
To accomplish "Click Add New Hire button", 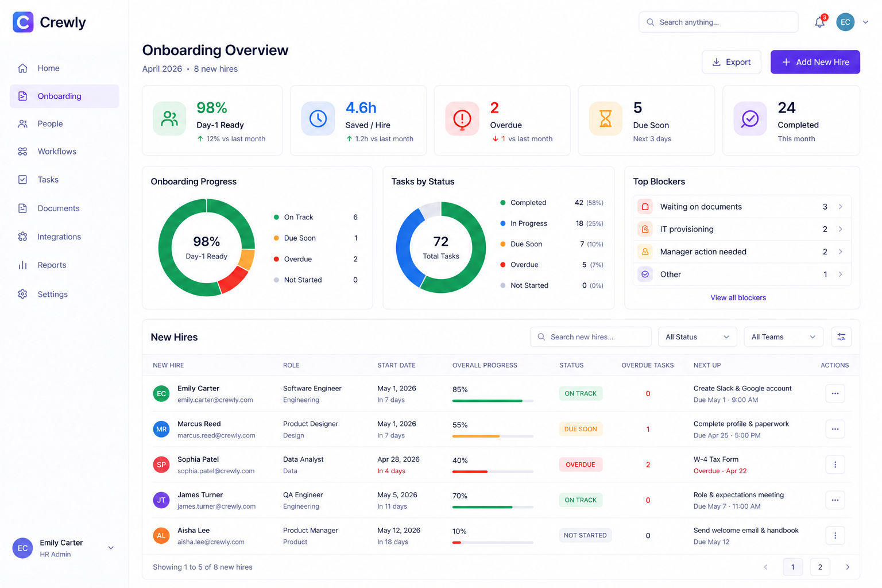I will click(x=815, y=62).
